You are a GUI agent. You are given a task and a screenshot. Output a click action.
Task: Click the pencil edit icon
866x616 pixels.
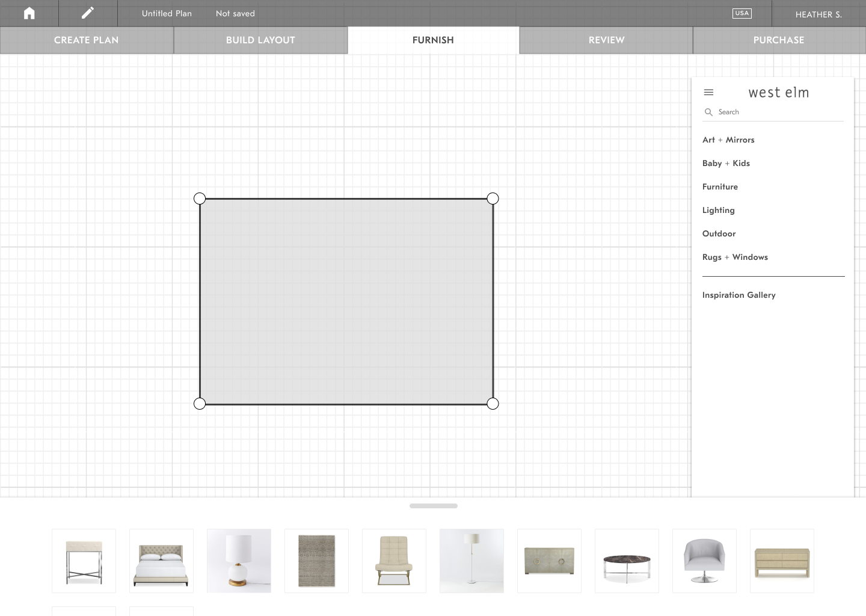click(88, 13)
